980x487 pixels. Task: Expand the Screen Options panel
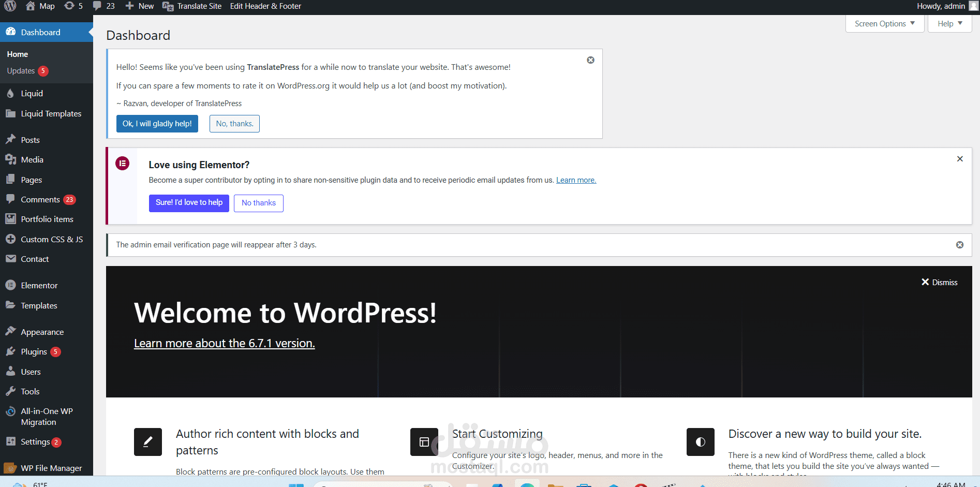(x=885, y=24)
